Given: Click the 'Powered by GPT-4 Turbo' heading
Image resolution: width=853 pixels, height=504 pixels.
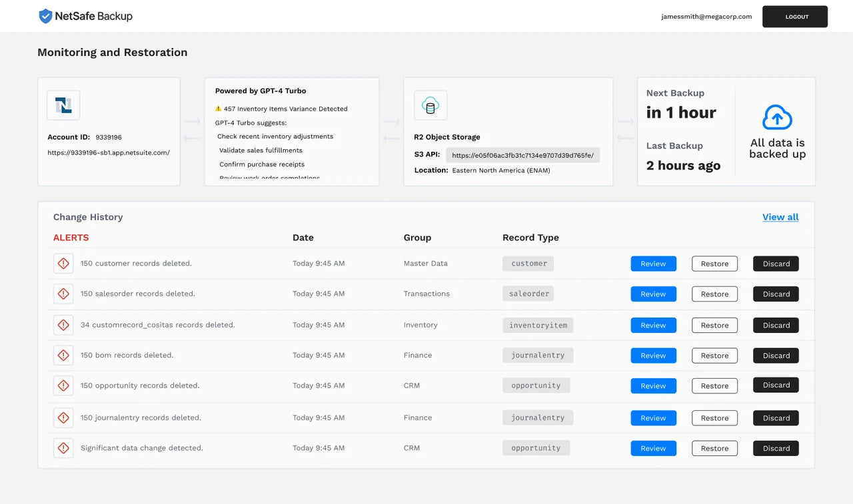Looking at the screenshot, I should [x=261, y=91].
